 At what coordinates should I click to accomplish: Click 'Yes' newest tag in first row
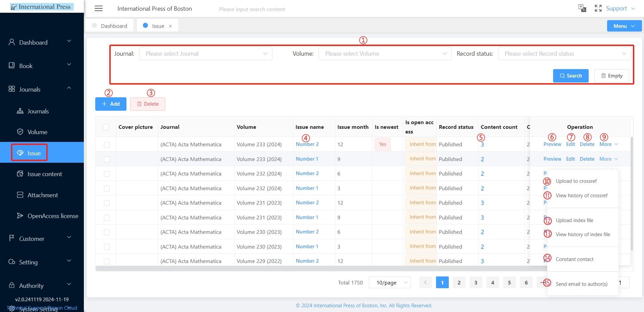[x=383, y=144]
